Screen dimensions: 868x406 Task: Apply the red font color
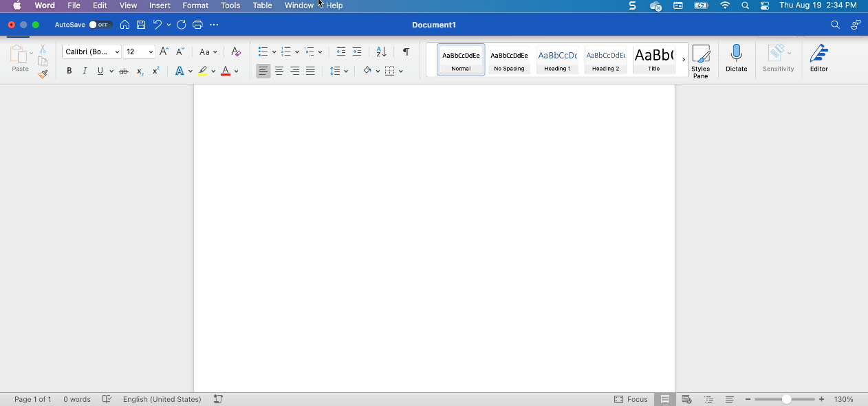(225, 71)
